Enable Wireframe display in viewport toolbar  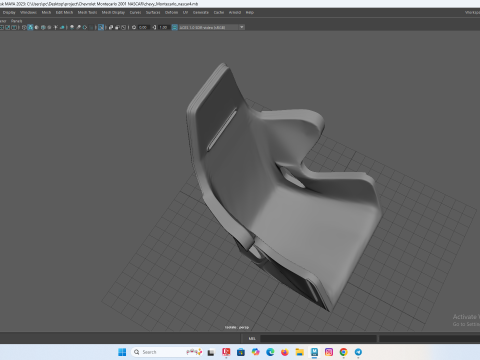click(x=24, y=27)
